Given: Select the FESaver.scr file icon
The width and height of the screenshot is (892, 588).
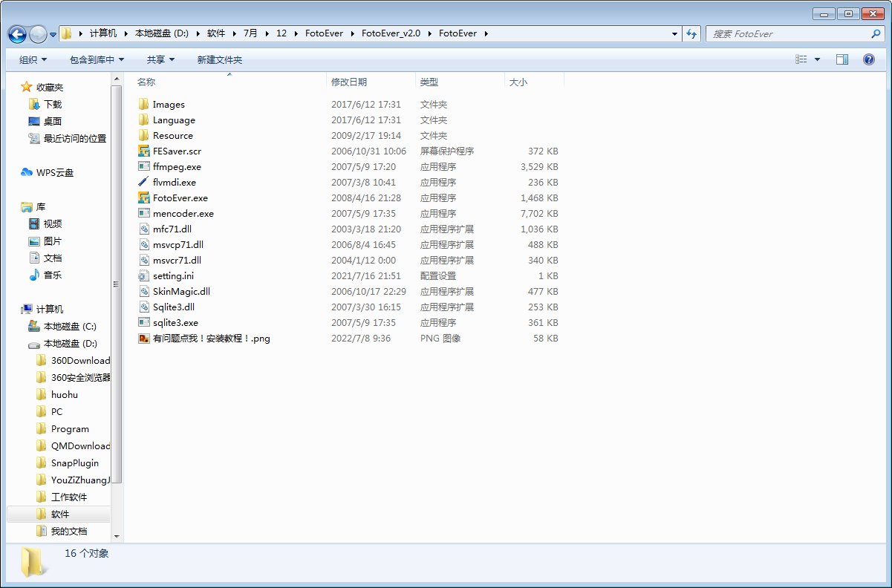Looking at the screenshot, I should point(144,151).
